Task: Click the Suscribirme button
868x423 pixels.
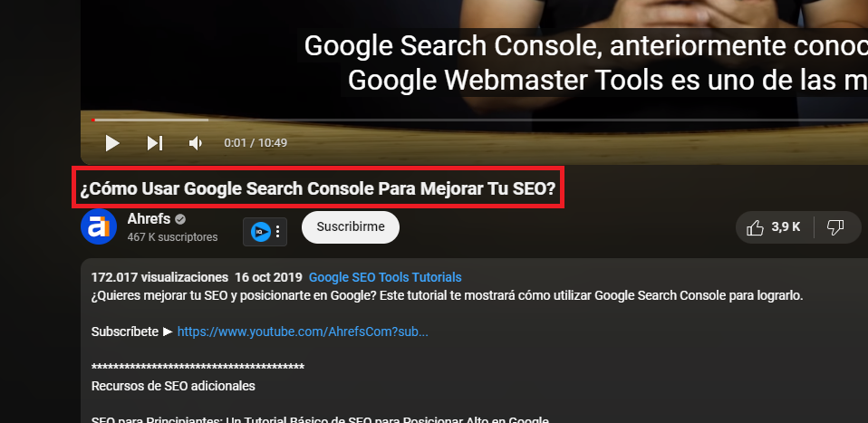Action: point(351,227)
